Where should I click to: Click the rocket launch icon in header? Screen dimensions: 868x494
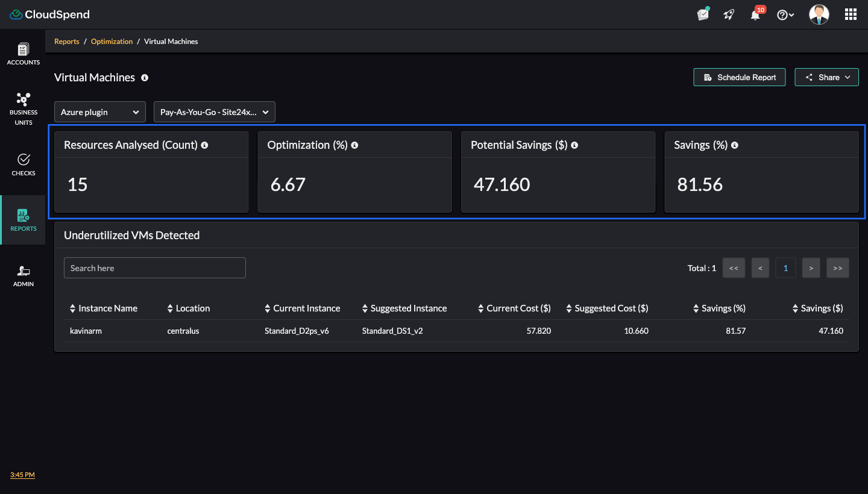coord(728,14)
